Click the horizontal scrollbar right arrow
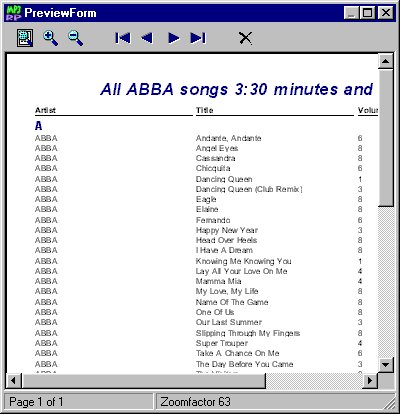This screenshot has height=414, width=400. (370, 380)
